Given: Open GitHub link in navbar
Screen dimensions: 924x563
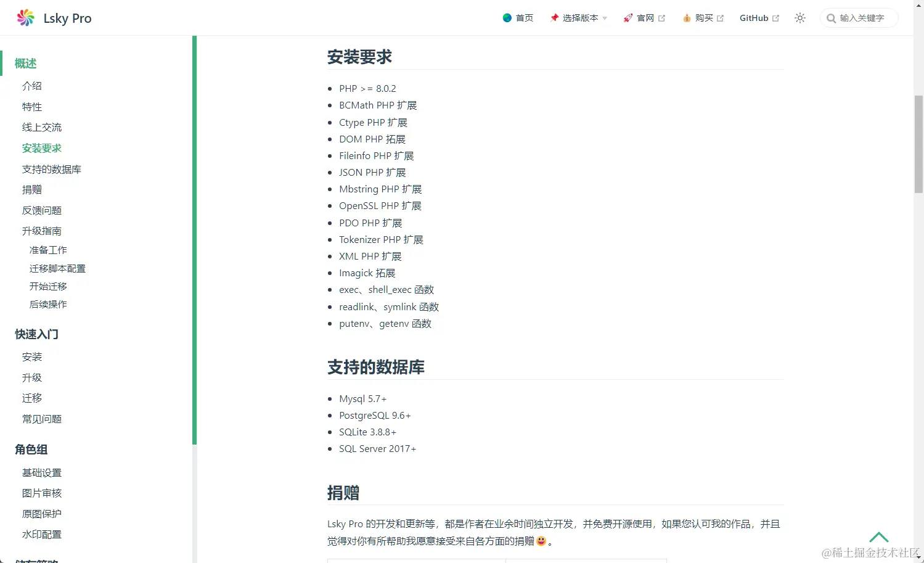Looking at the screenshot, I should (759, 18).
